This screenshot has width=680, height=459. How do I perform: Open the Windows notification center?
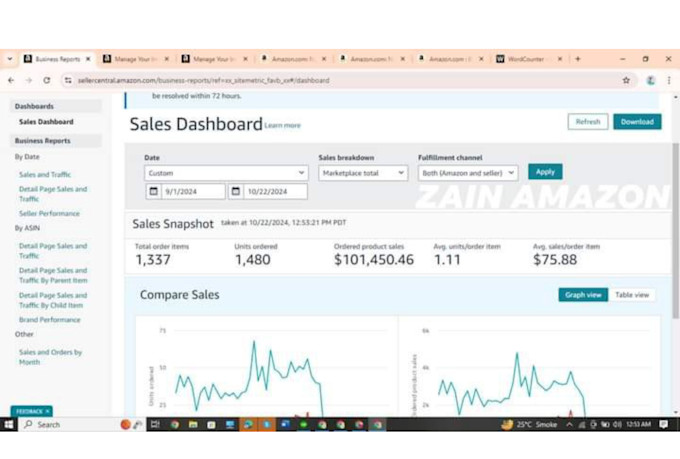(663, 424)
